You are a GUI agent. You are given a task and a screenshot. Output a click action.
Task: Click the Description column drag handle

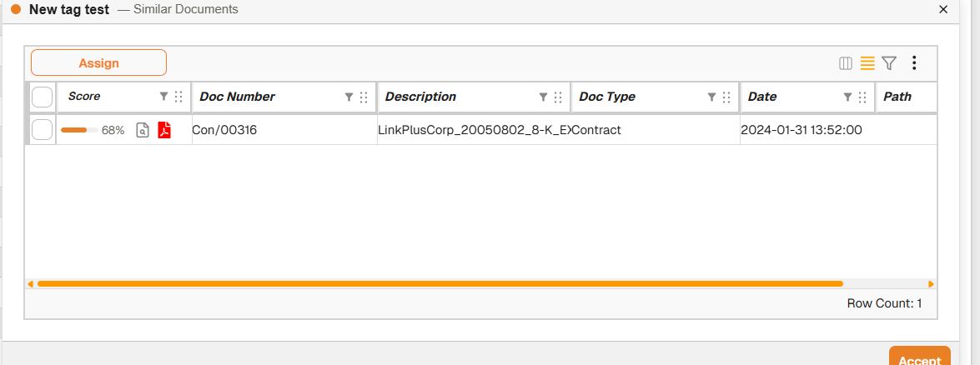point(558,97)
